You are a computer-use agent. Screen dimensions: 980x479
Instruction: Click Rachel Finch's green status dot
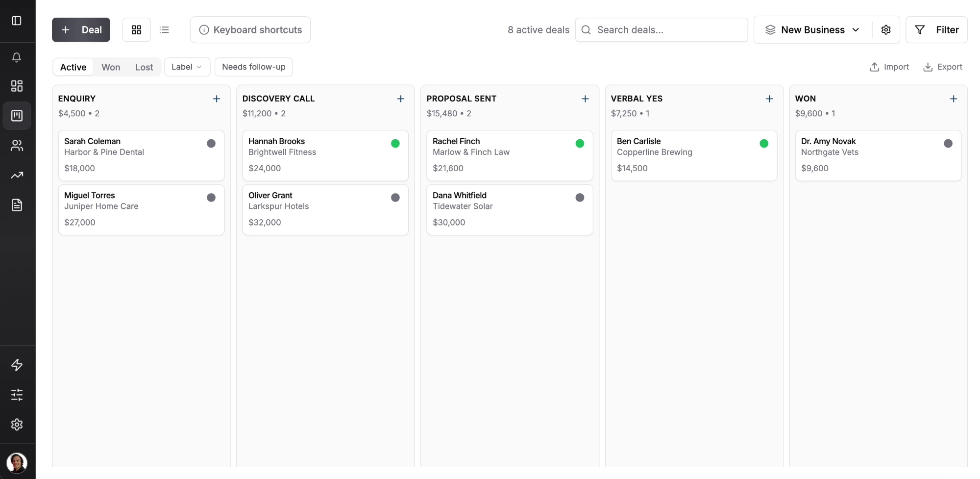pos(580,144)
